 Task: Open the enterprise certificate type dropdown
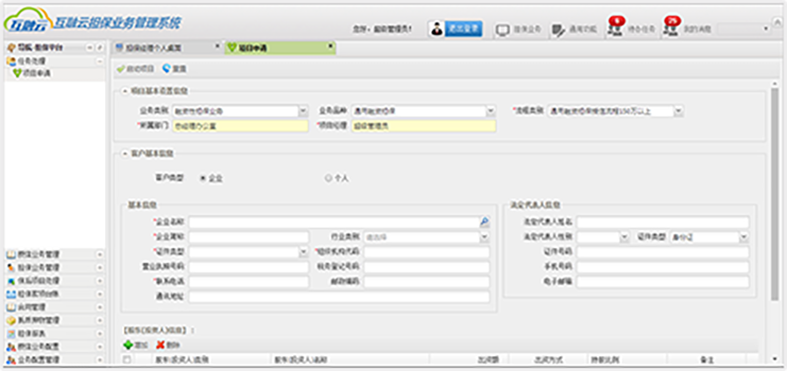point(303,252)
